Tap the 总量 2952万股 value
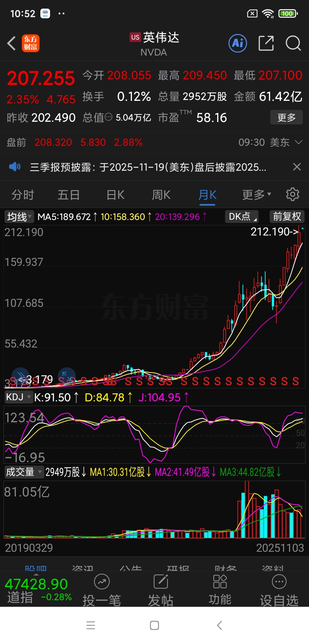 coord(205,97)
